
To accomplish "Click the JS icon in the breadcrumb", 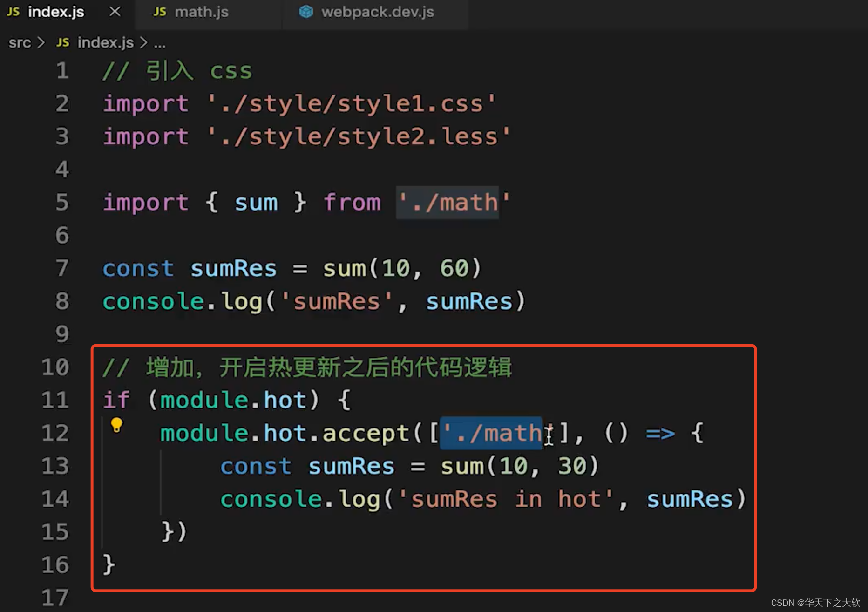I will [62, 43].
